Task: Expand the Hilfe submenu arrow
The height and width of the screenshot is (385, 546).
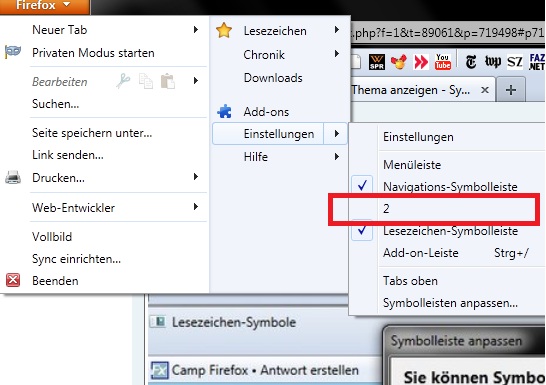Action: (337, 157)
